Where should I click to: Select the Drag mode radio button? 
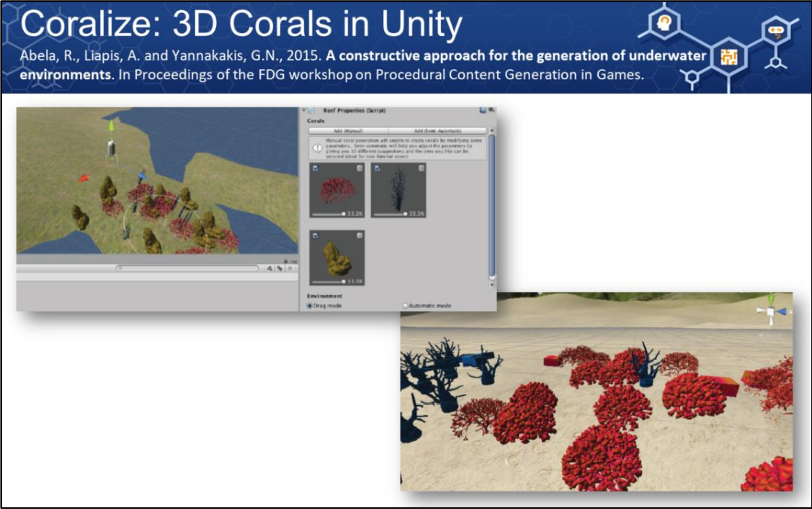click(310, 306)
